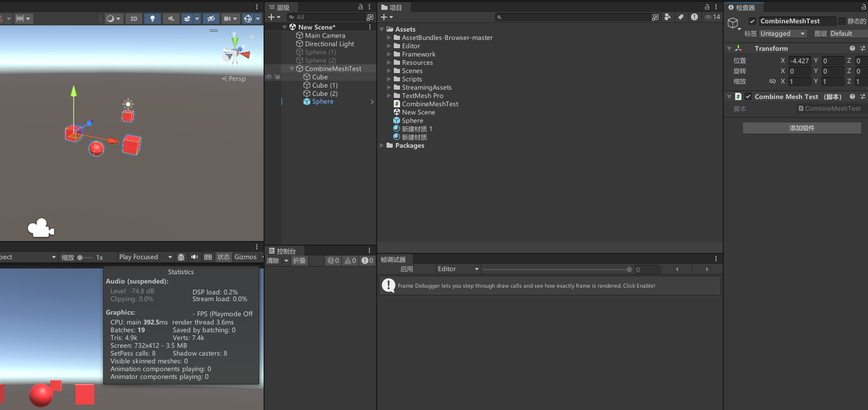Collapse CombineMeshTest in hierarchy
Viewport: 868px width, 410px height.
292,69
